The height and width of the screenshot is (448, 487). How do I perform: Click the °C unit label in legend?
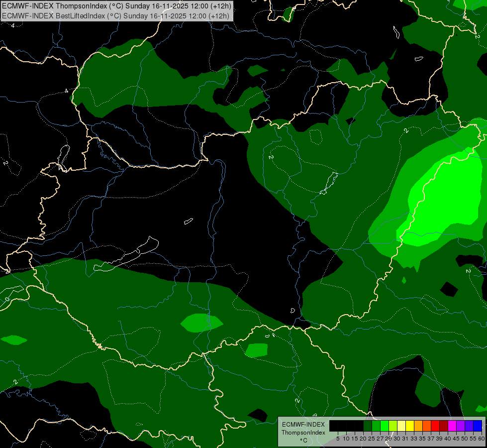tap(303, 440)
